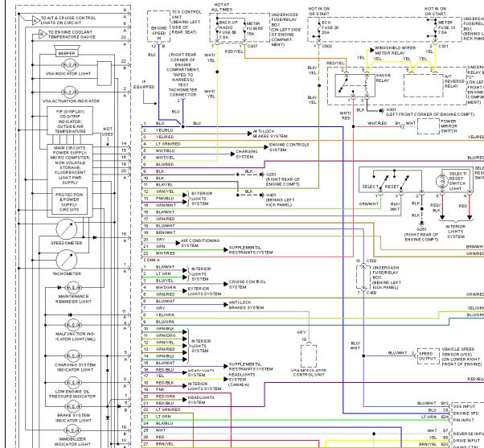Click the 'ENGINE SPD' terminal label
Image resolution: width=484 pixels, height=448 pixels.
[466, 413]
